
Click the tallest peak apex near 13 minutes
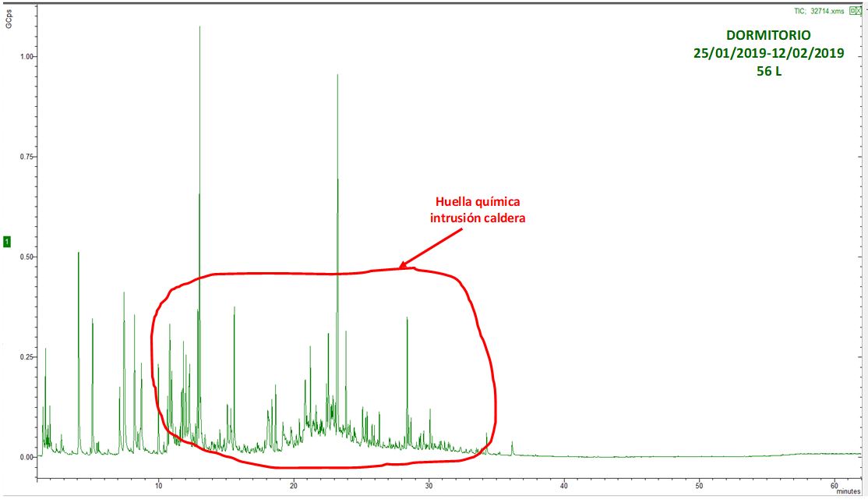[199, 27]
